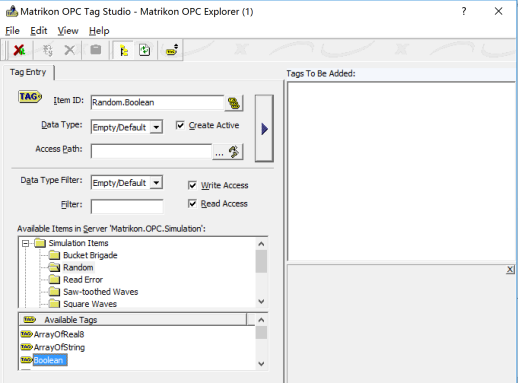The image size is (518, 383).
Task: Collapse the Simulation Items tree node
Action: pyautogui.click(x=26, y=243)
